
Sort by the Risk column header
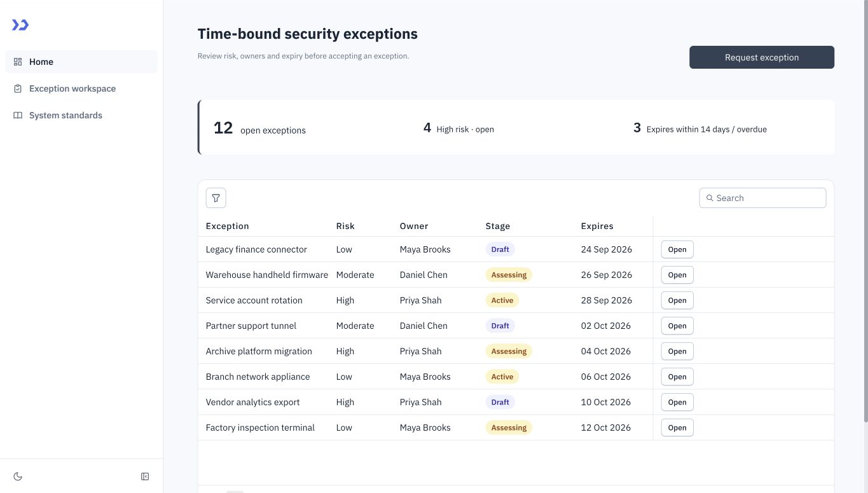[x=345, y=226]
